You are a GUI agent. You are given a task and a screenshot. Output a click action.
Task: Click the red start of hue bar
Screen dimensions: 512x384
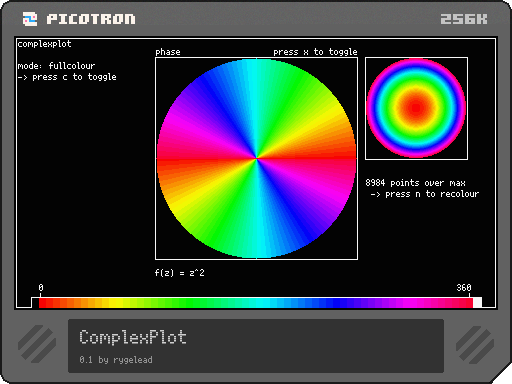pos(43,303)
